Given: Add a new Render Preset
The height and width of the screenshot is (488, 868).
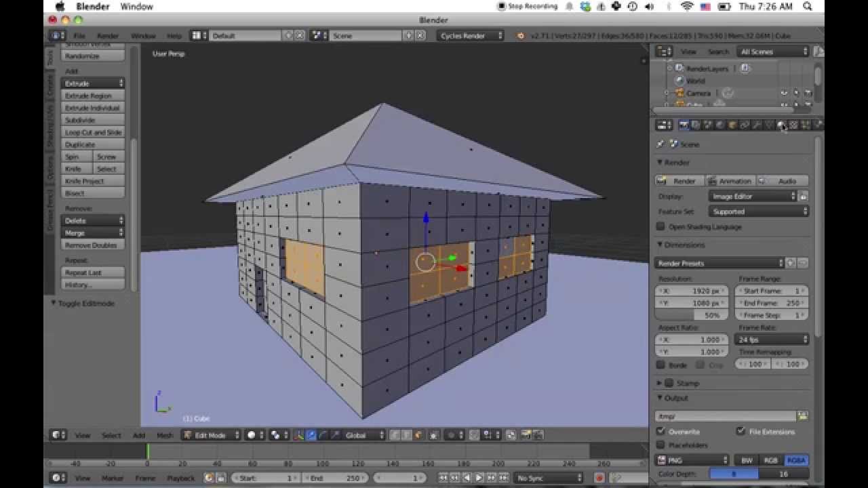Looking at the screenshot, I should 791,263.
